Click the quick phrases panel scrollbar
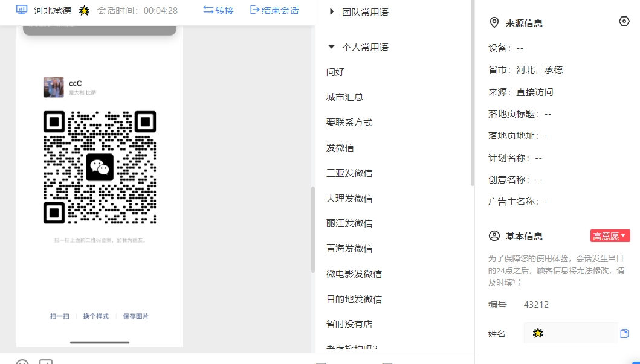 [x=472, y=93]
